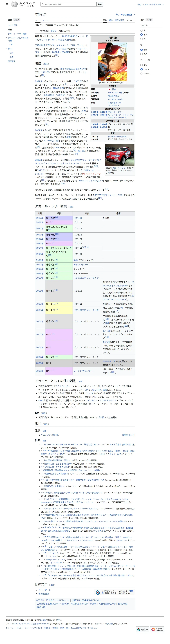The image size is (170, 644).
Task: Select the 広め width option
Action: coord(142,54)
